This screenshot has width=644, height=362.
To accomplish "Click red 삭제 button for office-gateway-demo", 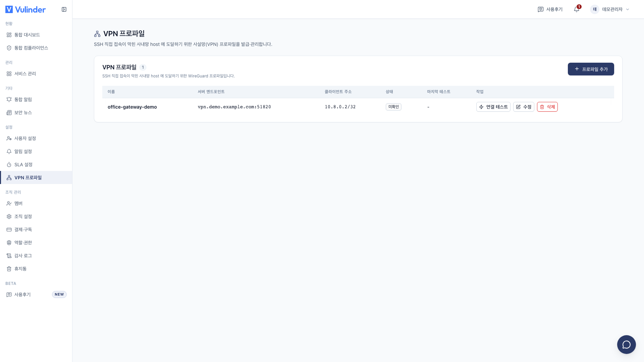I will 547,107.
